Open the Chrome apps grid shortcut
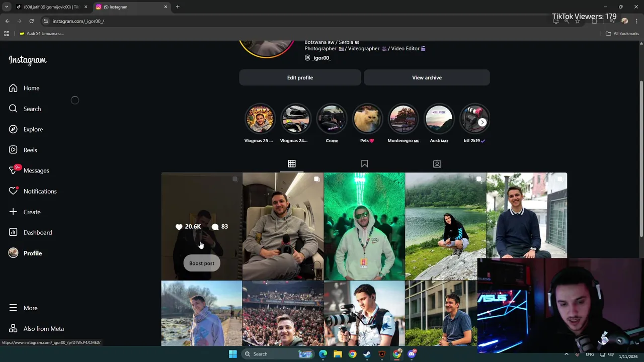Image resolution: width=644 pixels, height=362 pixels. (7, 34)
